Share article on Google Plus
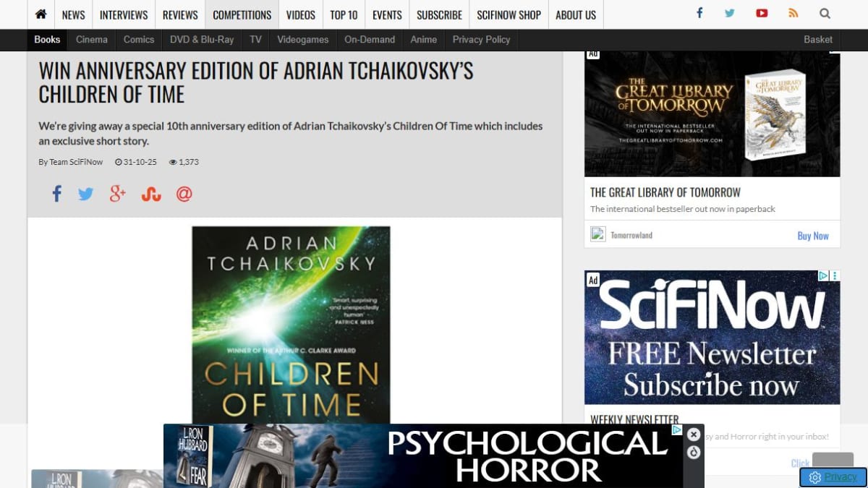 118,194
